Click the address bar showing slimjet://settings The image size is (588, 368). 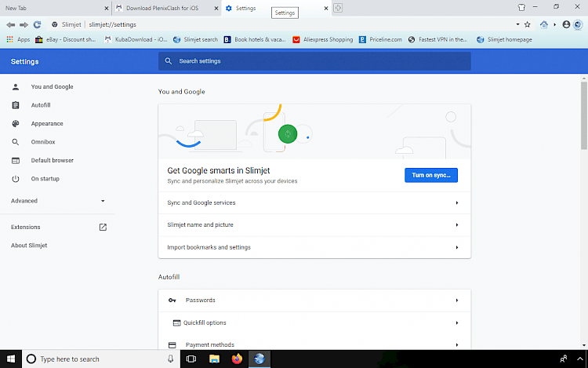coord(281,25)
